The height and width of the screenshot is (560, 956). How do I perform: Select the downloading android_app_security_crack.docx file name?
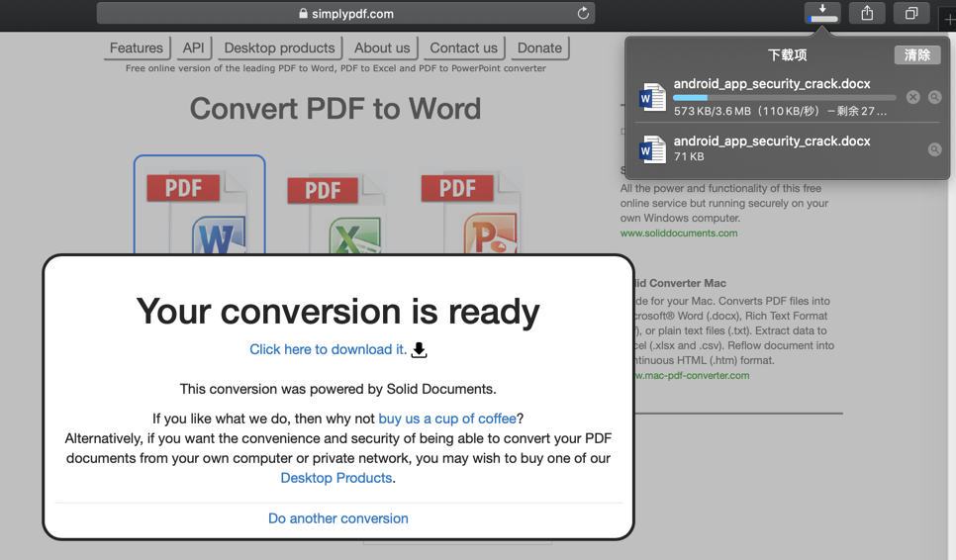[772, 83]
